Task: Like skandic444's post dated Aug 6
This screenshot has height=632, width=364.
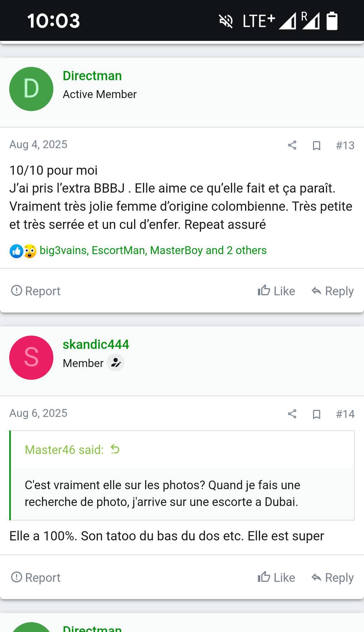Action: 276,577
